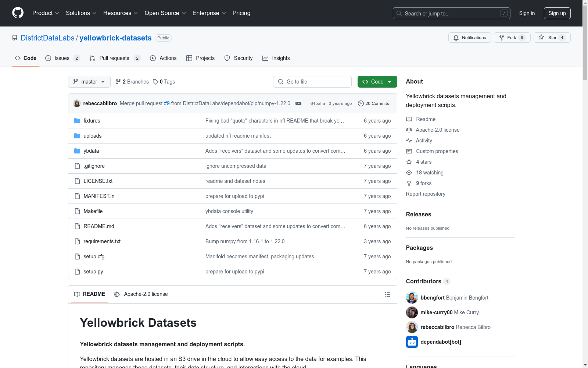The height and width of the screenshot is (368, 588).
Task: Open pull request #9 link
Action: (167, 103)
